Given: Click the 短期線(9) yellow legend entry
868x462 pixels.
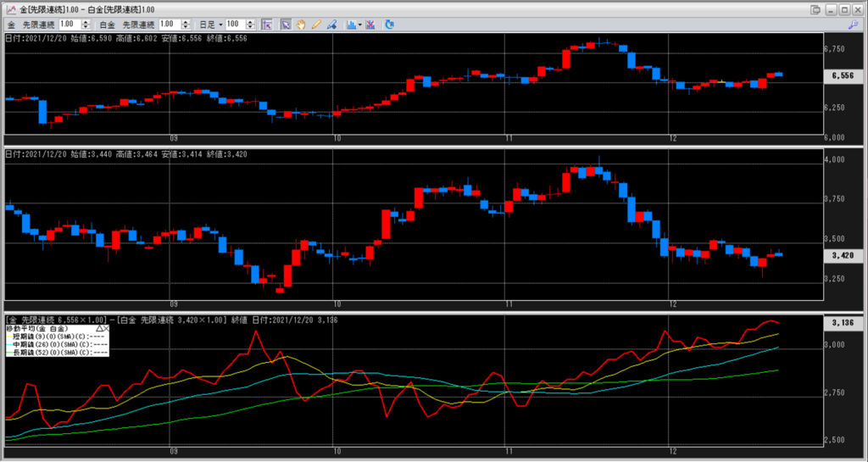Looking at the screenshot, I should tap(51, 336).
